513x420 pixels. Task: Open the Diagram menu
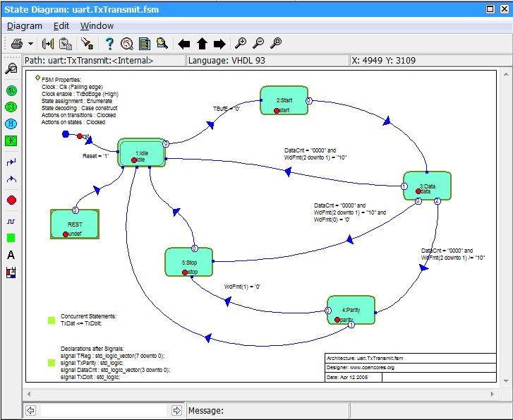25,25
